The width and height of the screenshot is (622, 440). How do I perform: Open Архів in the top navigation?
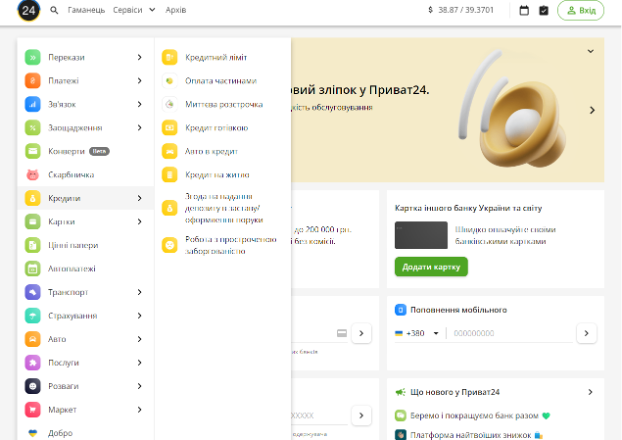(x=176, y=10)
